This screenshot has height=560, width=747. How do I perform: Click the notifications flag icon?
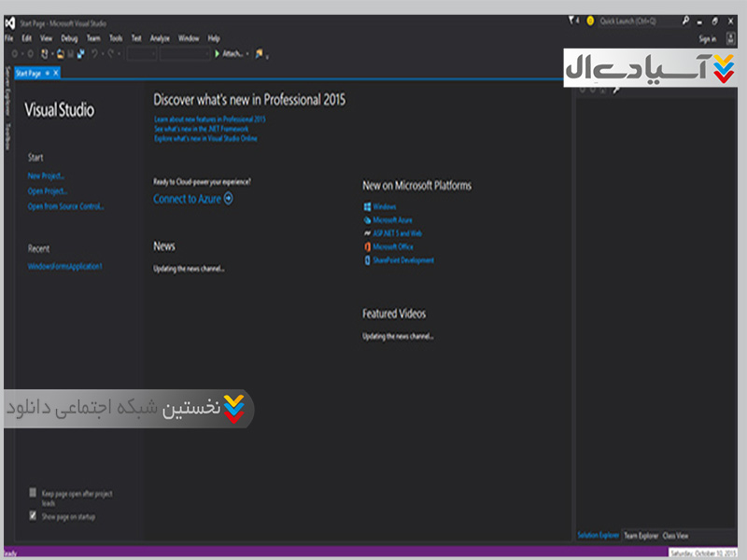click(x=572, y=20)
